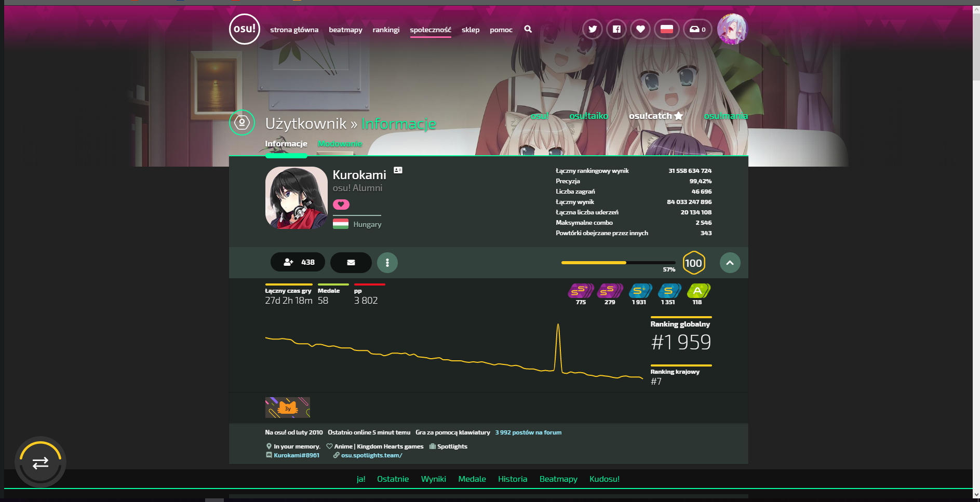Open osu!'s Twitter page via navbar icon
The width and height of the screenshot is (980, 502).
[592, 30]
